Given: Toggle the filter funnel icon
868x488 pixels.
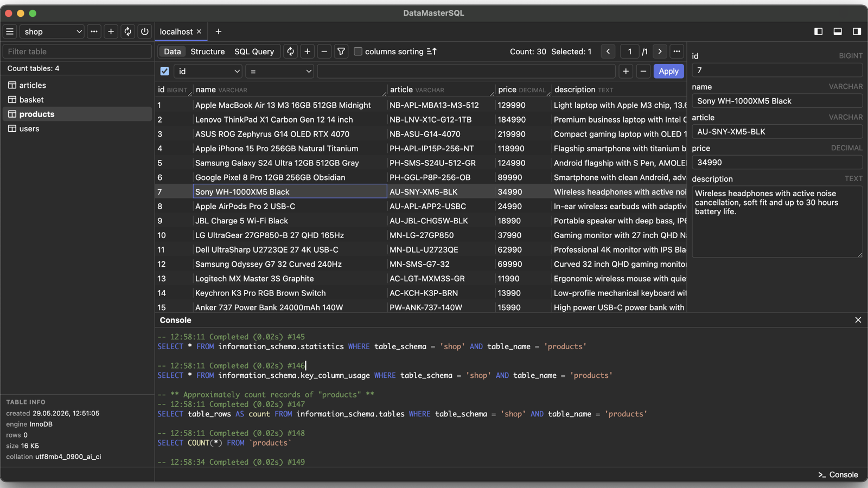Looking at the screenshot, I should click(341, 52).
